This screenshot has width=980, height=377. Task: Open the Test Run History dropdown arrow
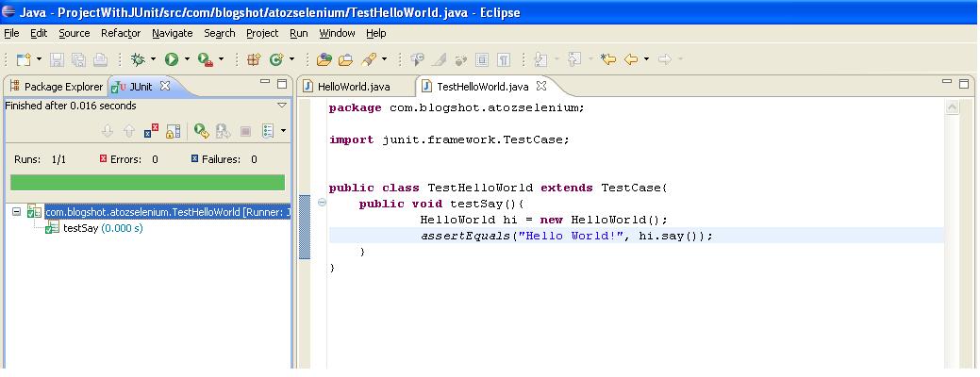point(283,131)
